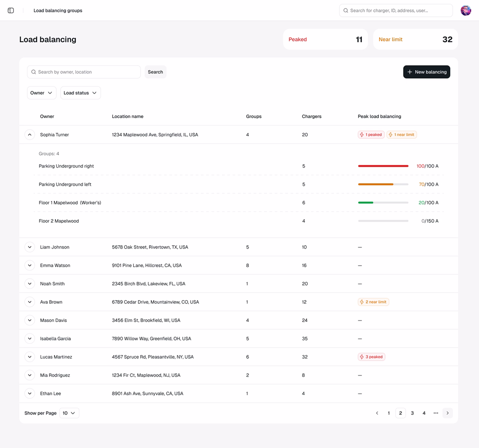The height and width of the screenshot is (448, 479).
Task: Expand the Emma Watson row
Action: (x=29, y=265)
